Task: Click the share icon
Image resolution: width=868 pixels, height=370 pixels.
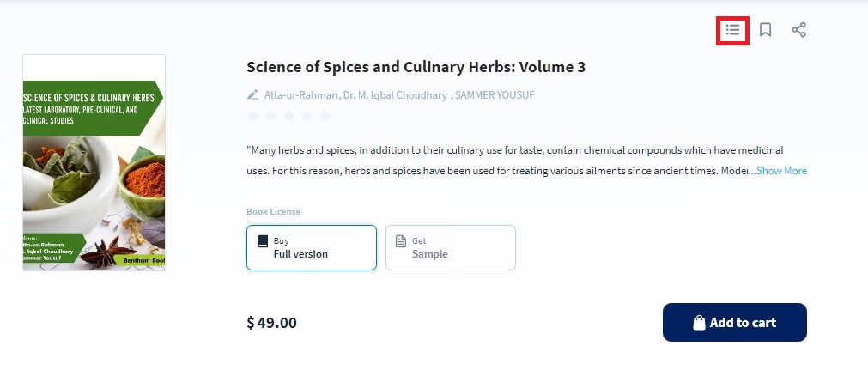Action: (798, 30)
